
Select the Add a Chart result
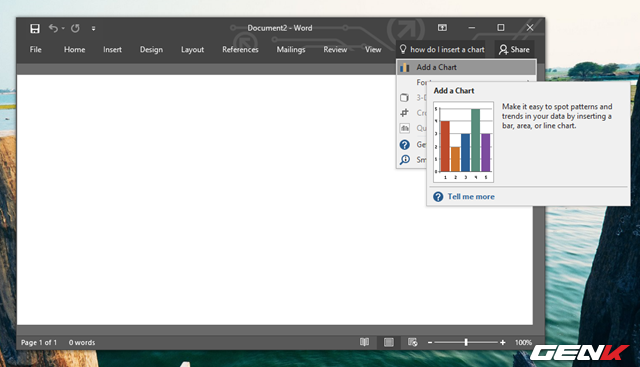tap(466, 67)
